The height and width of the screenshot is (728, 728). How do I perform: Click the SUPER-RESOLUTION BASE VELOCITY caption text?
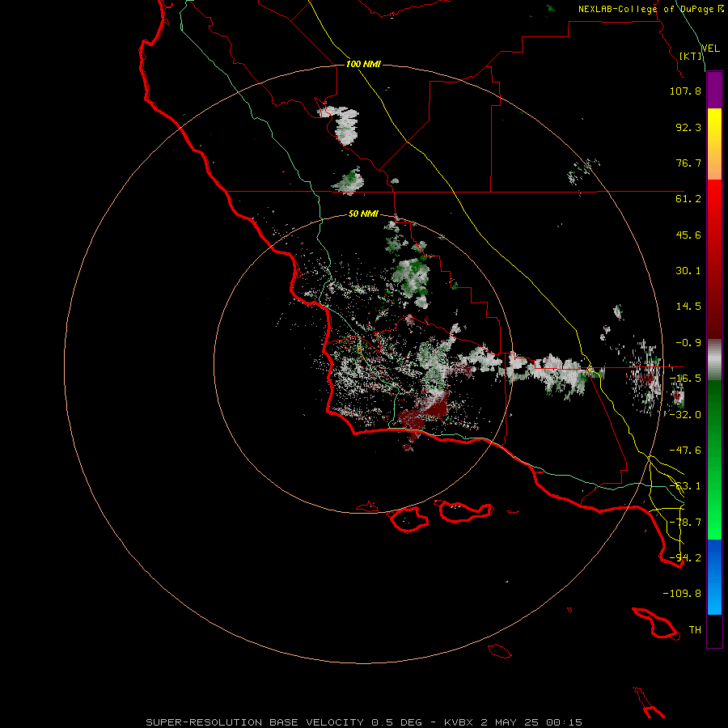[255, 722]
